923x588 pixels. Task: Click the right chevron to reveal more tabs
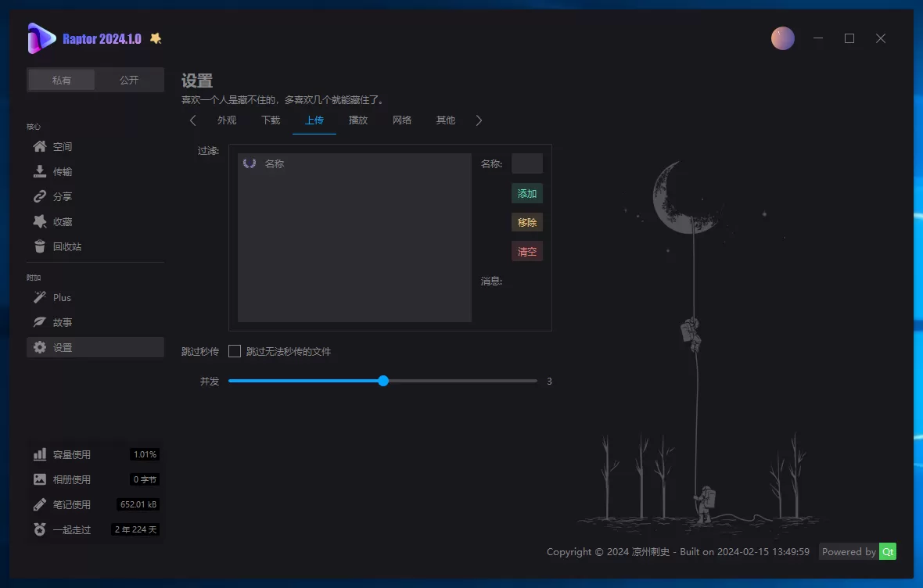click(x=479, y=120)
